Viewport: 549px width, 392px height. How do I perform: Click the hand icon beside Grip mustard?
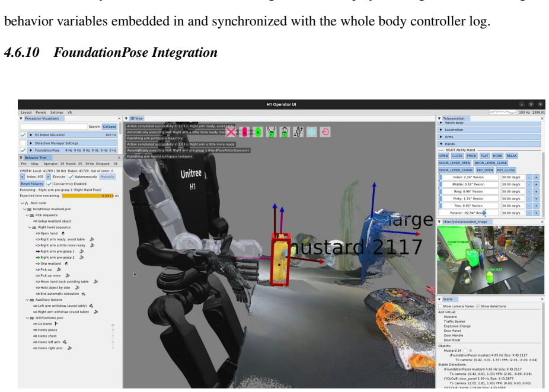(x=66, y=264)
